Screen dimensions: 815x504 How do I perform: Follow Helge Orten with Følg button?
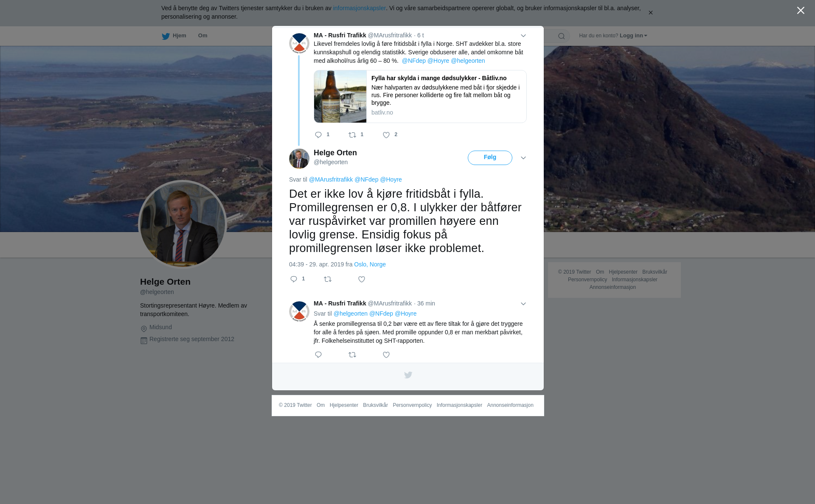coord(490,158)
